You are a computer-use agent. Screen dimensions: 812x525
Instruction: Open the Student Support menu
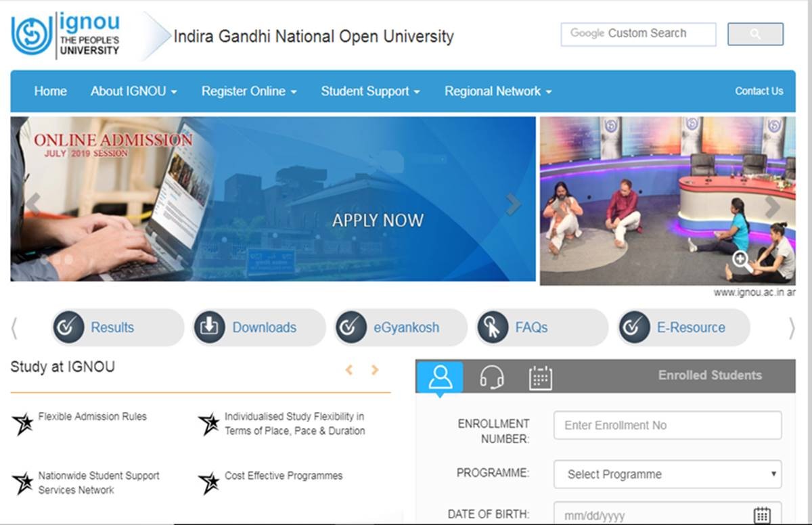tap(370, 91)
